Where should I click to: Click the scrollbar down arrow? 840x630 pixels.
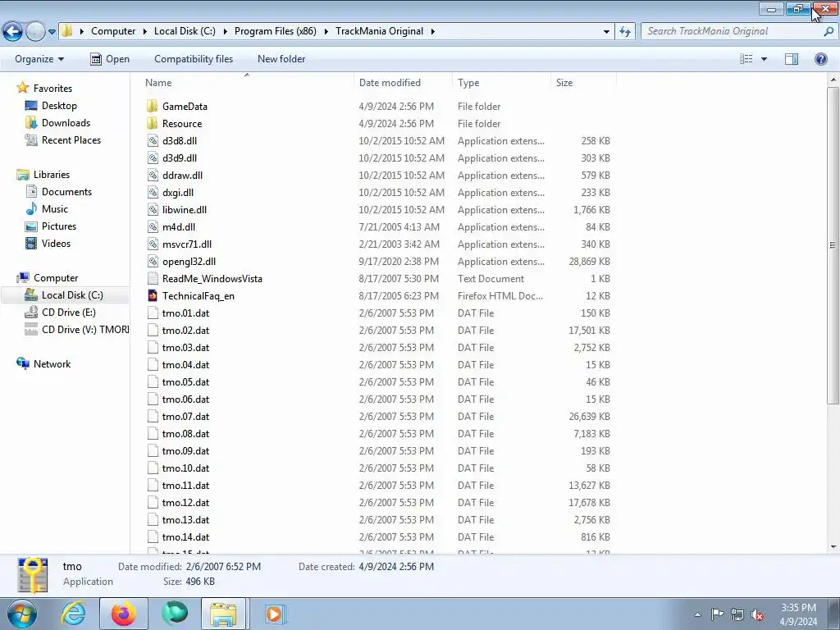833,547
